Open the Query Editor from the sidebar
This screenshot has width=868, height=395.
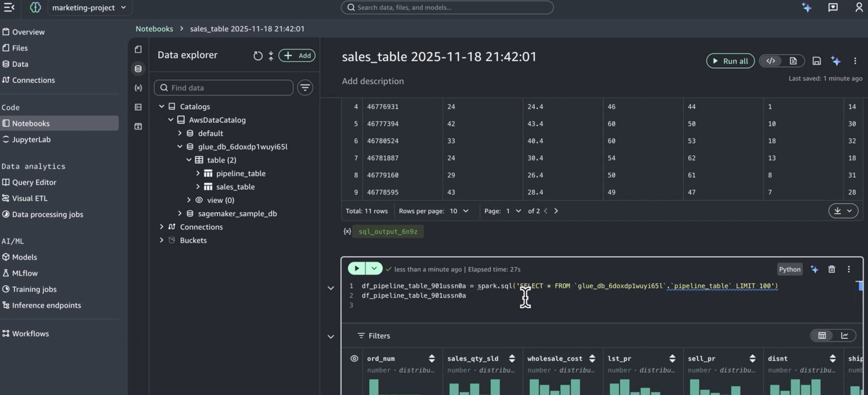coord(34,182)
